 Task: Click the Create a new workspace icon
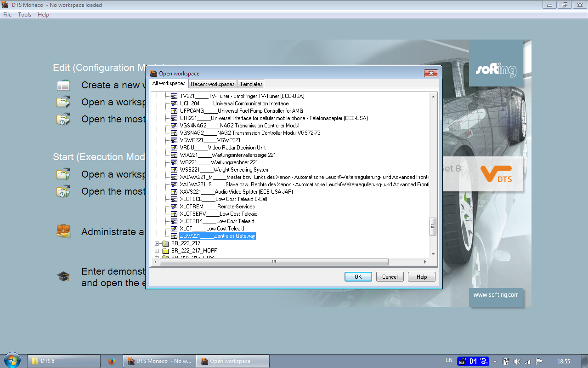click(63, 85)
